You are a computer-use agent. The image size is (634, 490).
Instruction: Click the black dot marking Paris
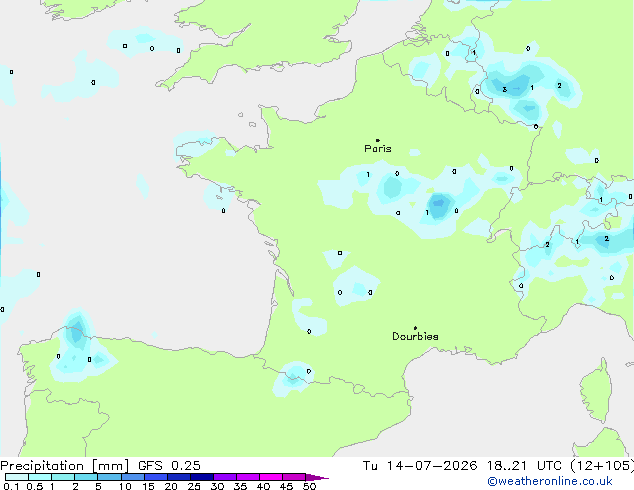click(x=378, y=140)
